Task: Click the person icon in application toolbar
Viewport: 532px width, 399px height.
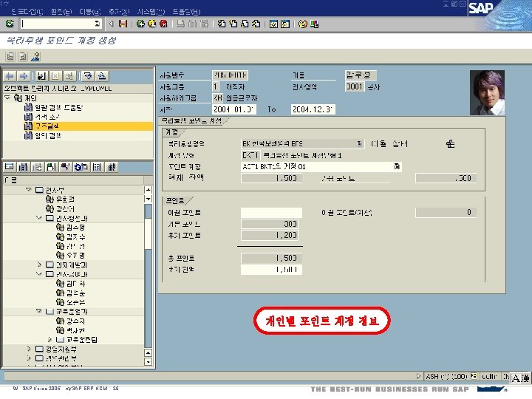Action: 35,56
